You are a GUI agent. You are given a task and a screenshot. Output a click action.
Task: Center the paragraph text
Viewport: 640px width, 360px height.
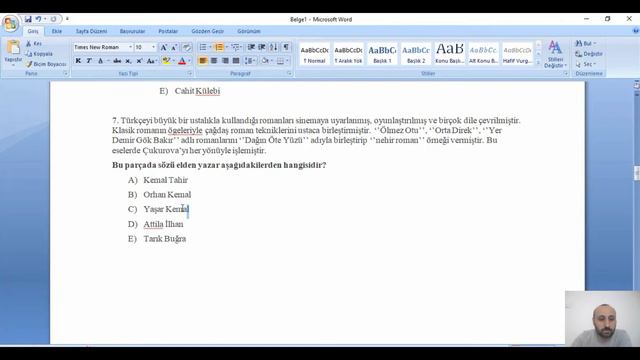[214, 61]
